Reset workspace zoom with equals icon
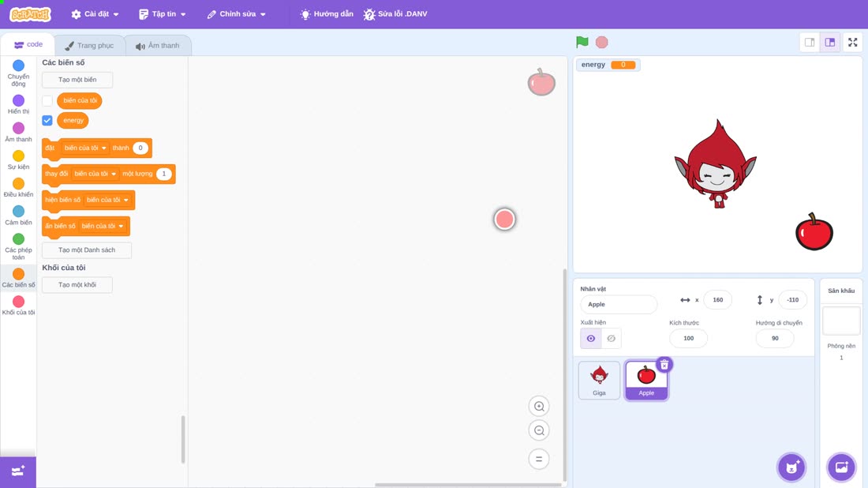Image resolution: width=868 pixels, height=488 pixels. coord(539,460)
